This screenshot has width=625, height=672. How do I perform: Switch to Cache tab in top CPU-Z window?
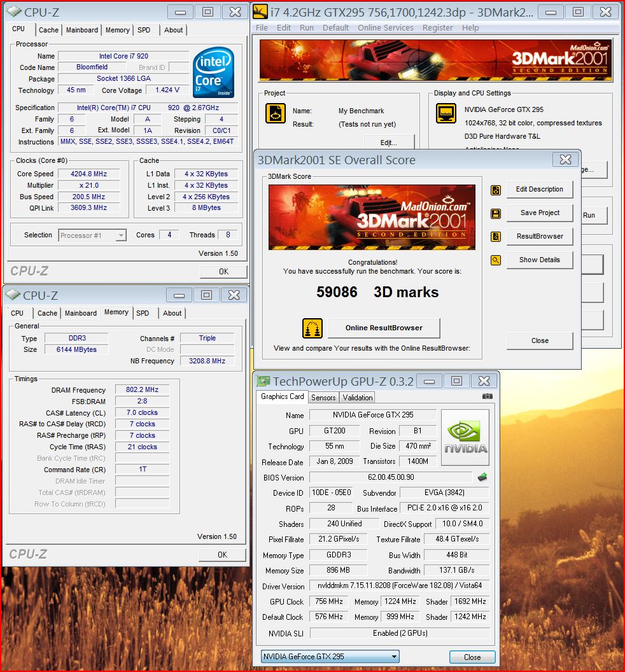pyautogui.click(x=48, y=30)
